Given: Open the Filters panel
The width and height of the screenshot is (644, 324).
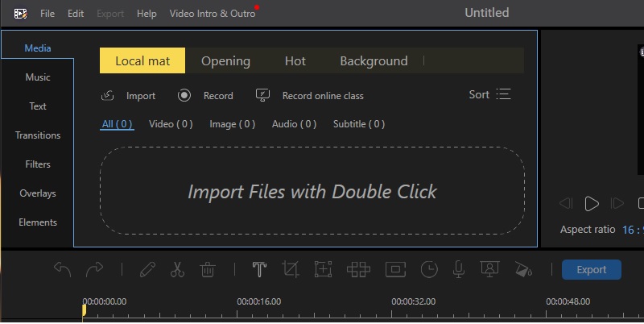Looking at the screenshot, I should 38,164.
